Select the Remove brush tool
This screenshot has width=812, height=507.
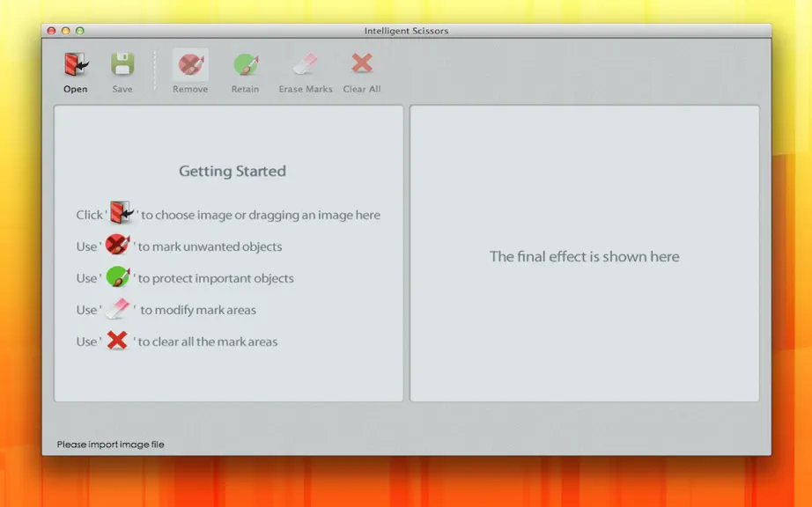190,64
